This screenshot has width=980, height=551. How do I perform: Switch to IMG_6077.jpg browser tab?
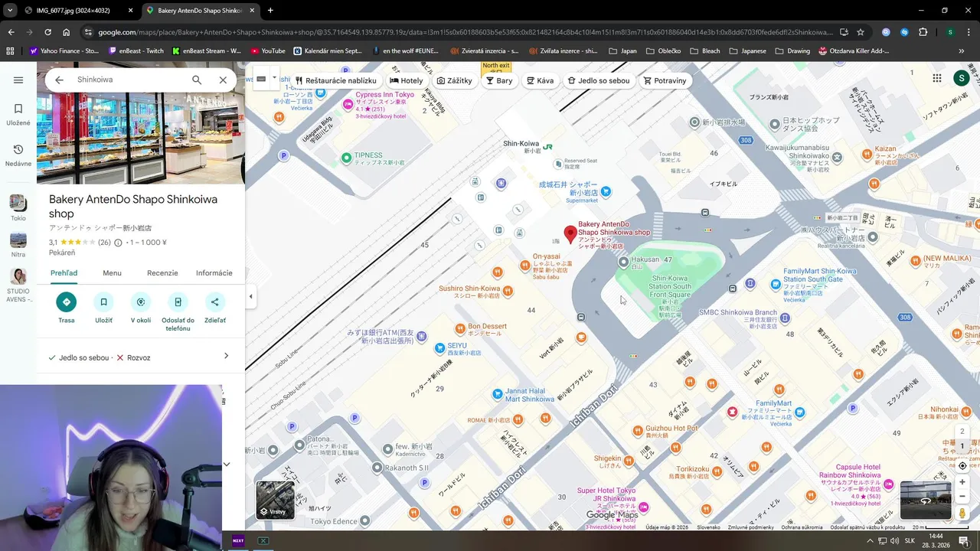click(x=74, y=11)
